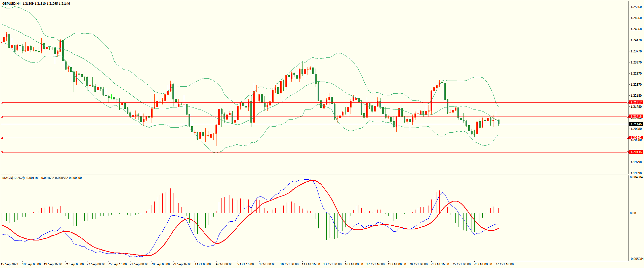The width and height of the screenshot is (644, 268).
Task: Click the 23 Oct 16:00 time label
Action: point(440,264)
